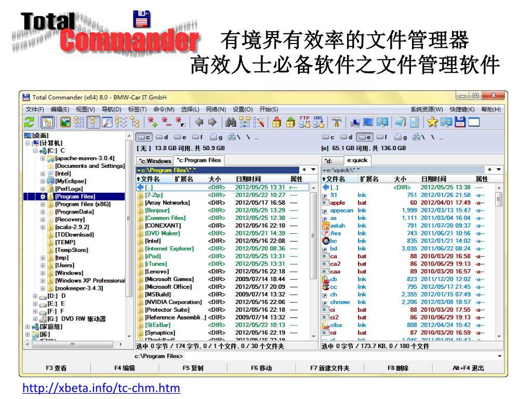
Task: Click the pack files box icon with down arrow
Action: [x=276, y=122]
